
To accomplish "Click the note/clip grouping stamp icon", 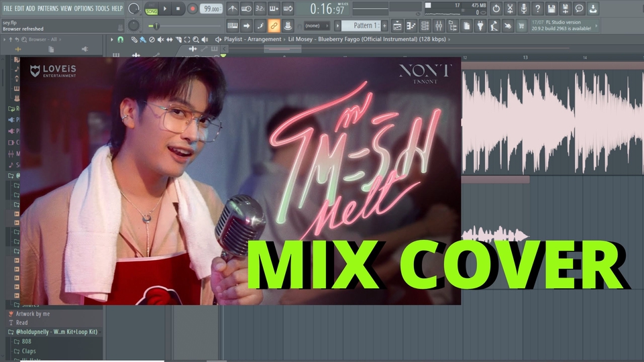I will (x=288, y=26).
